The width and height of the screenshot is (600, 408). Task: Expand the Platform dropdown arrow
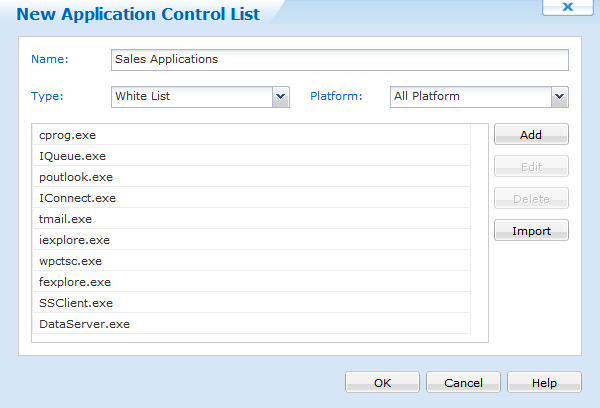tap(559, 97)
